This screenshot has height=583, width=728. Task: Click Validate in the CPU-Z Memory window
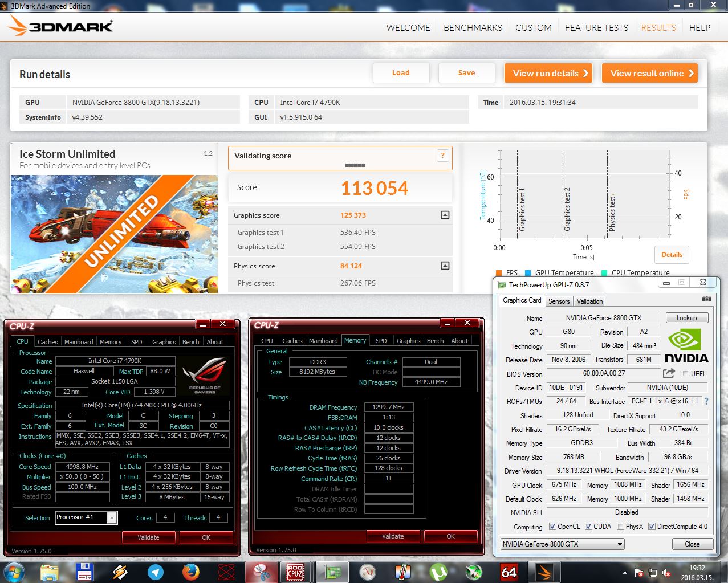pyautogui.click(x=393, y=536)
